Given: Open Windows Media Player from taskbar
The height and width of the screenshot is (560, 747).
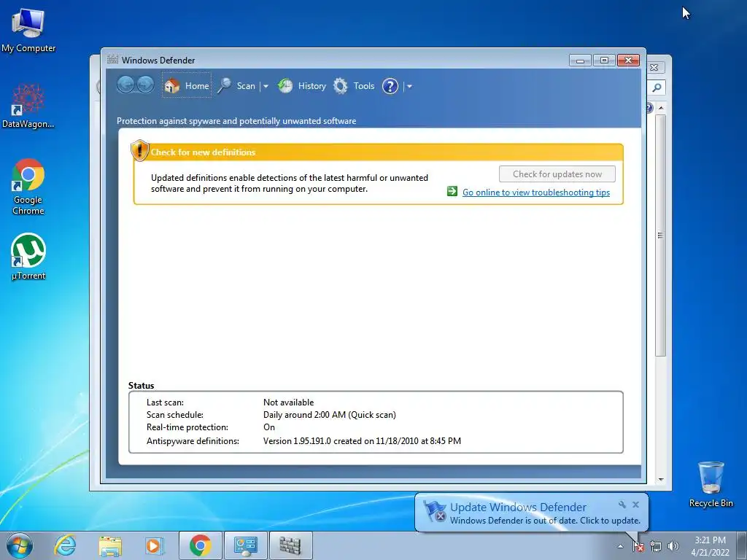Looking at the screenshot, I should (x=155, y=545).
